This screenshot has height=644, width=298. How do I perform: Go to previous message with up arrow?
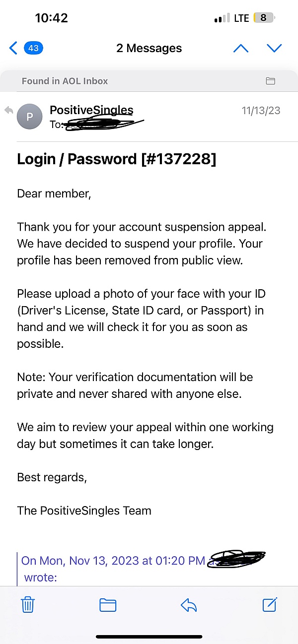tap(241, 48)
